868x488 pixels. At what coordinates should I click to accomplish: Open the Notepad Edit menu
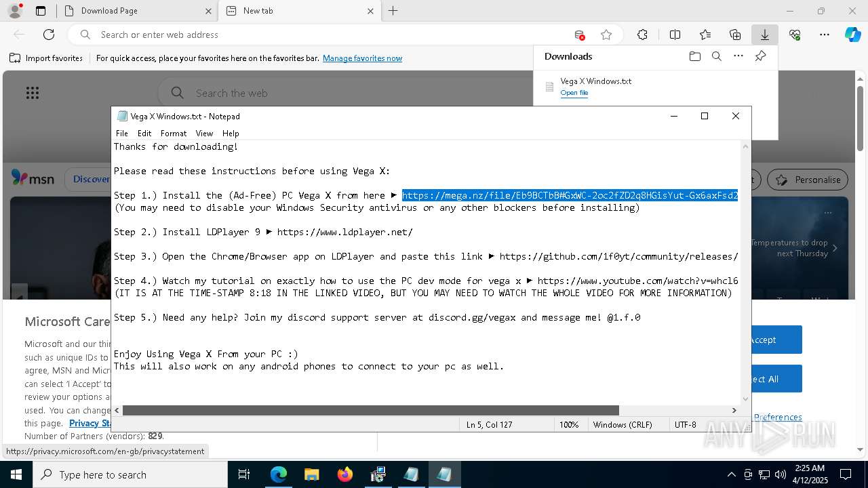point(144,134)
